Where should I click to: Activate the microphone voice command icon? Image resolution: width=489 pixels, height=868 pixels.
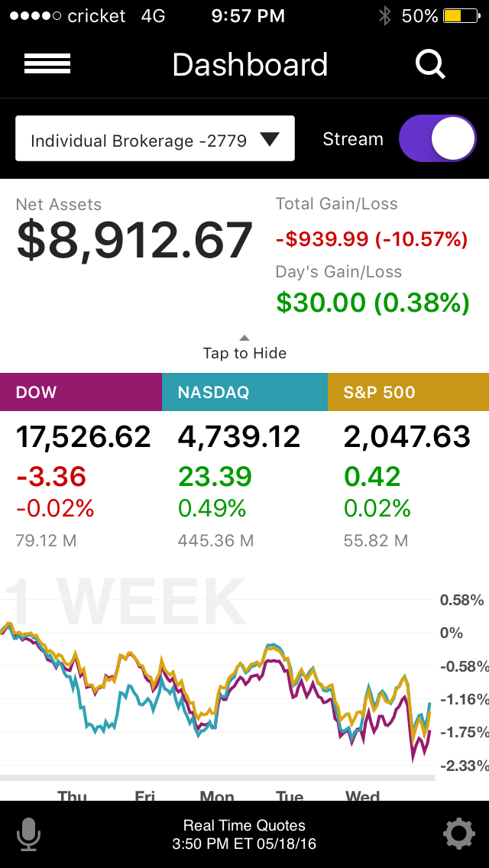pyautogui.click(x=29, y=834)
